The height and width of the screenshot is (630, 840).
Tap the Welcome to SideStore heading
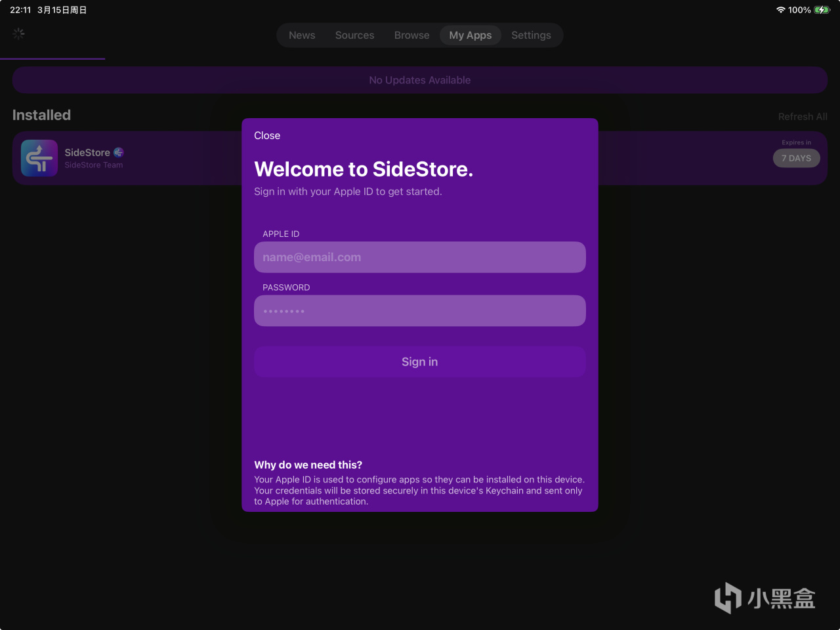[364, 169]
